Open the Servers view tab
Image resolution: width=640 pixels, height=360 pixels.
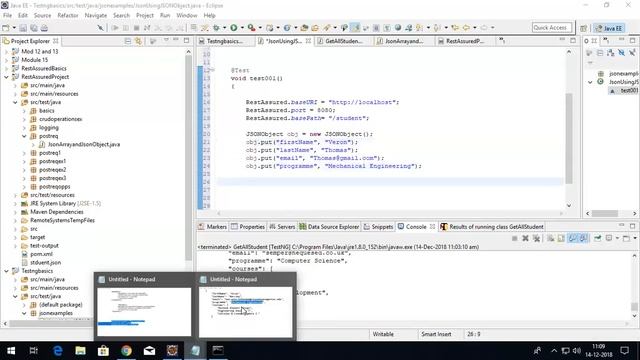(282, 227)
